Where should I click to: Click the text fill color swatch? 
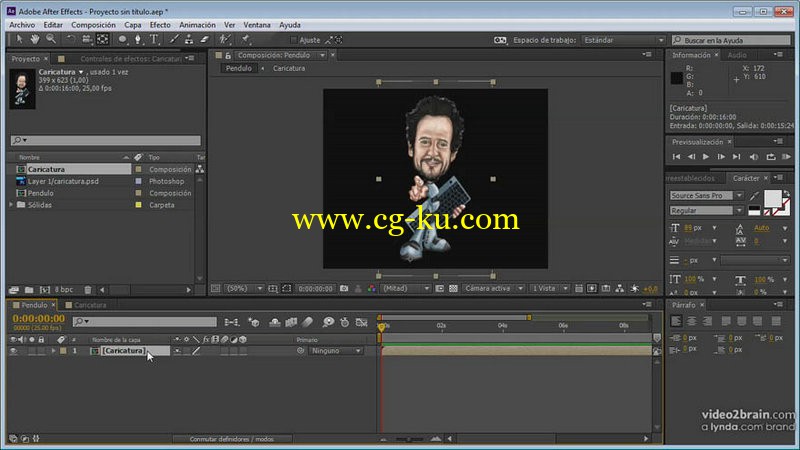[x=772, y=198]
